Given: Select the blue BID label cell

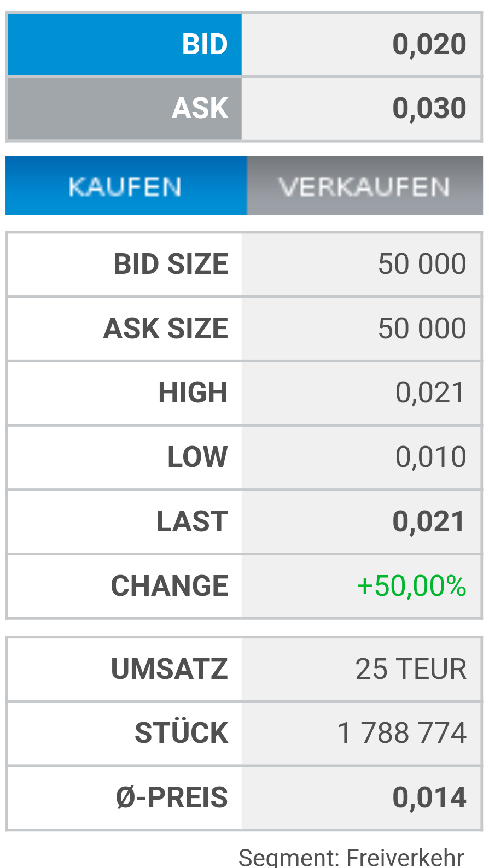Looking at the screenshot, I should coord(125,44).
